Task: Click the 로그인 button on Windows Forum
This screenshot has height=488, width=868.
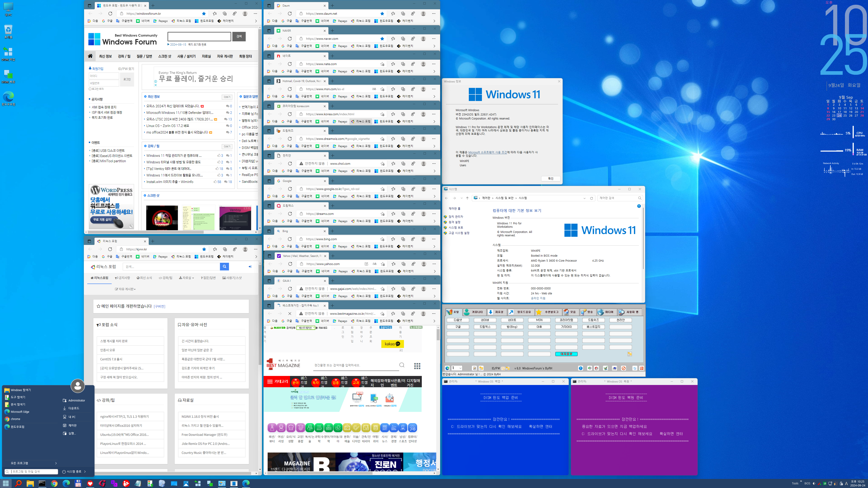Action: click(x=127, y=79)
